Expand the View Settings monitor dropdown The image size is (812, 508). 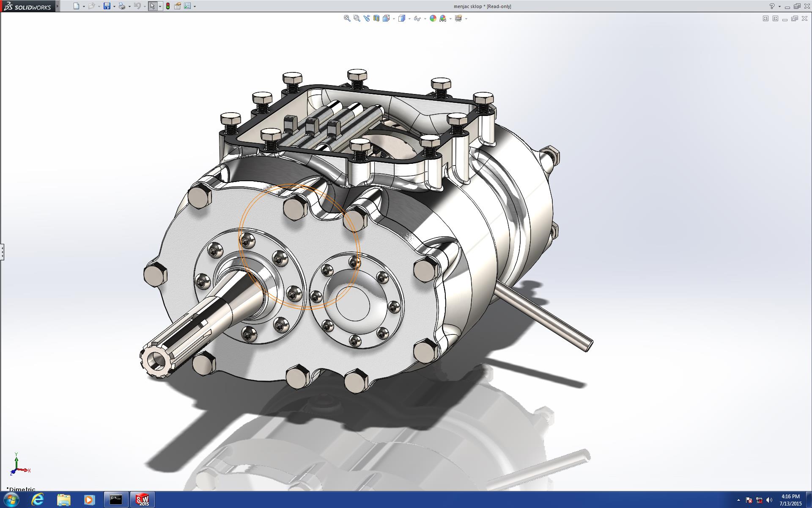tap(466, 19)
